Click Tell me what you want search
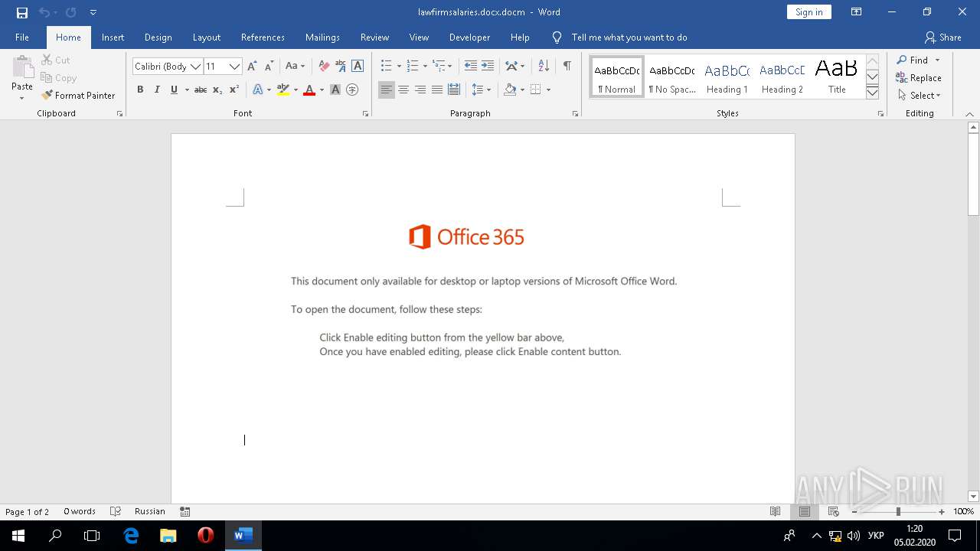 tap(629, 37)
